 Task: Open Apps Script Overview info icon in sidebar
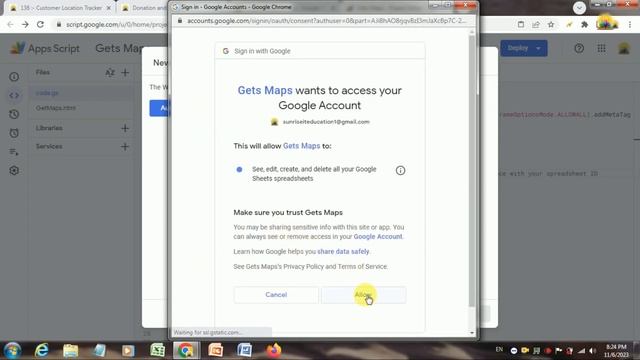click(14, 77)
